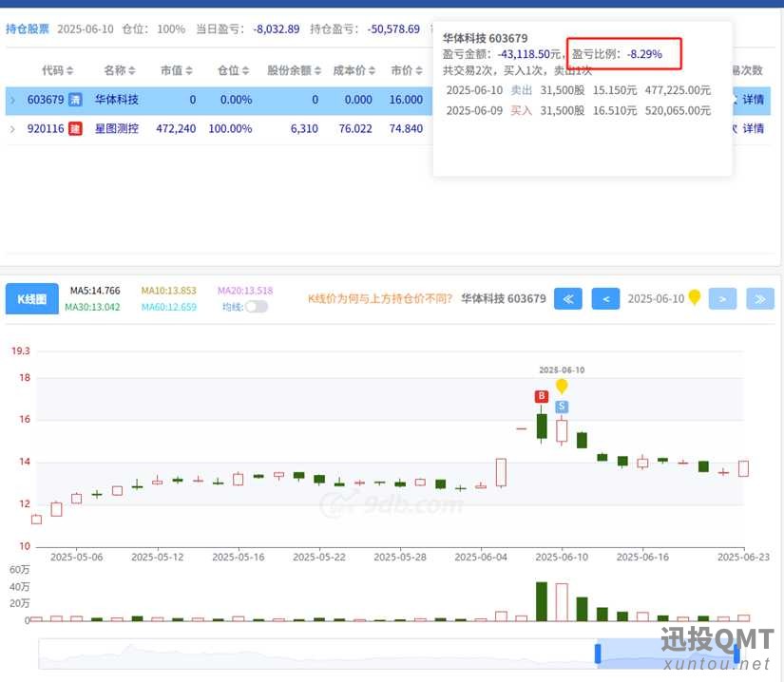Go to next date with single-right arrow
784x682 pixels.
722,299
